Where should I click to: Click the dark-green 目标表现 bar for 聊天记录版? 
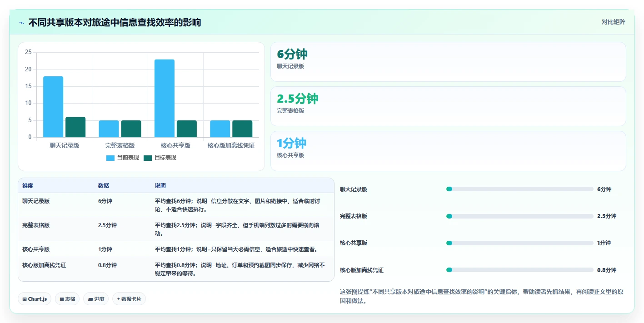[75, 127]
